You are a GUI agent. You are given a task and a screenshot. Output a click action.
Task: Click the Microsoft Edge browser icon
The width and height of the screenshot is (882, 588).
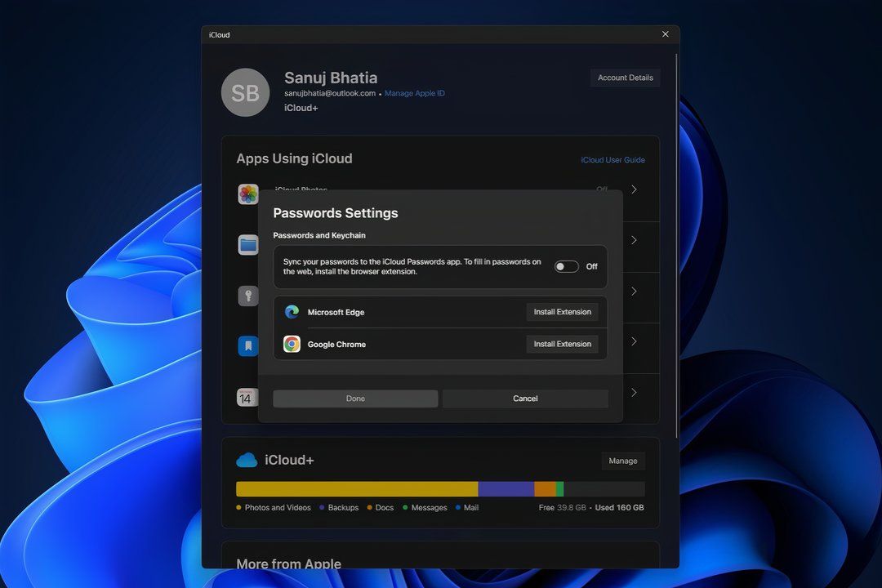click(292, 311)
